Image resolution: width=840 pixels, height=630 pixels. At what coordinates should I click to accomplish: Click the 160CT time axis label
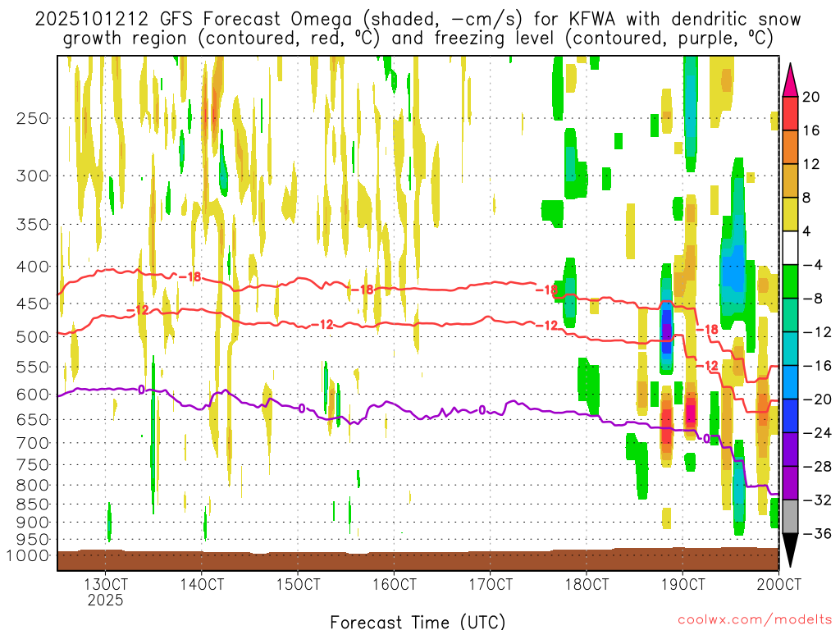pyautogui.click(x=395, y=584)
